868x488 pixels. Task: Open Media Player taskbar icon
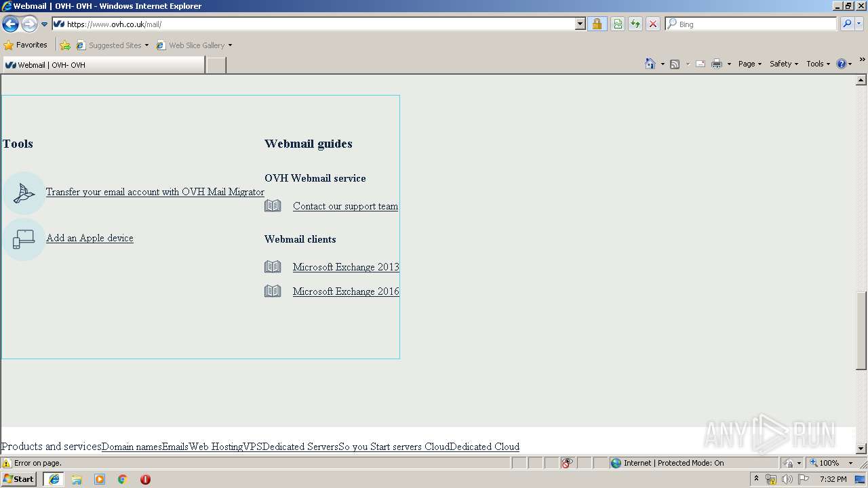100,479
